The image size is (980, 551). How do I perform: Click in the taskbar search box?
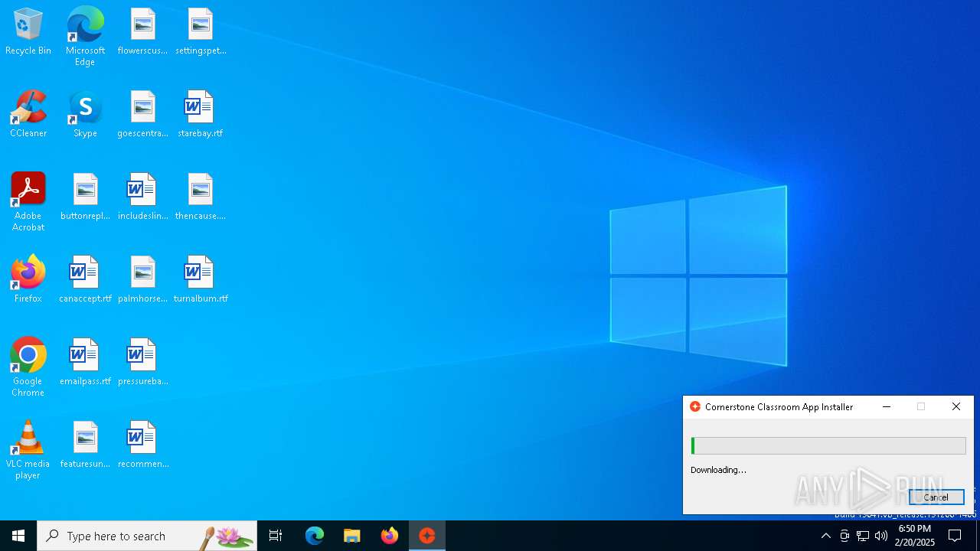click(x=147, y=536)
